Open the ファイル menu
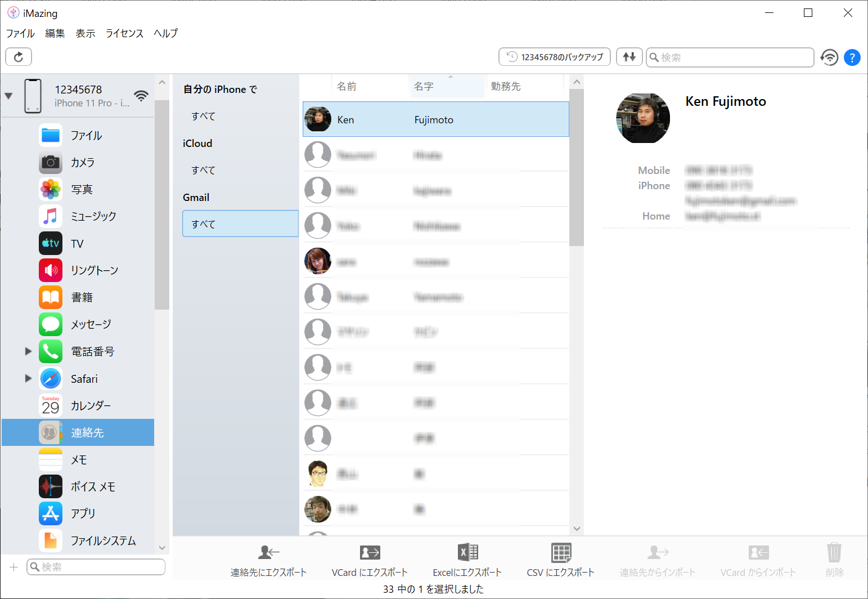The image size is (868, 599). coord(21,33)
